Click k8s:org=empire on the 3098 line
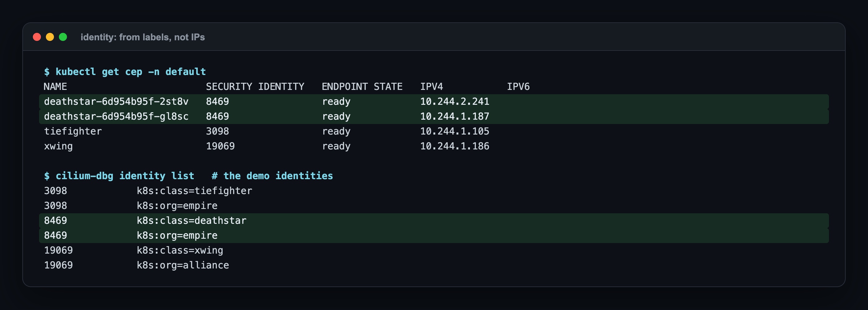The width and height of the screenshot is (868, 310). pos(177,206)
